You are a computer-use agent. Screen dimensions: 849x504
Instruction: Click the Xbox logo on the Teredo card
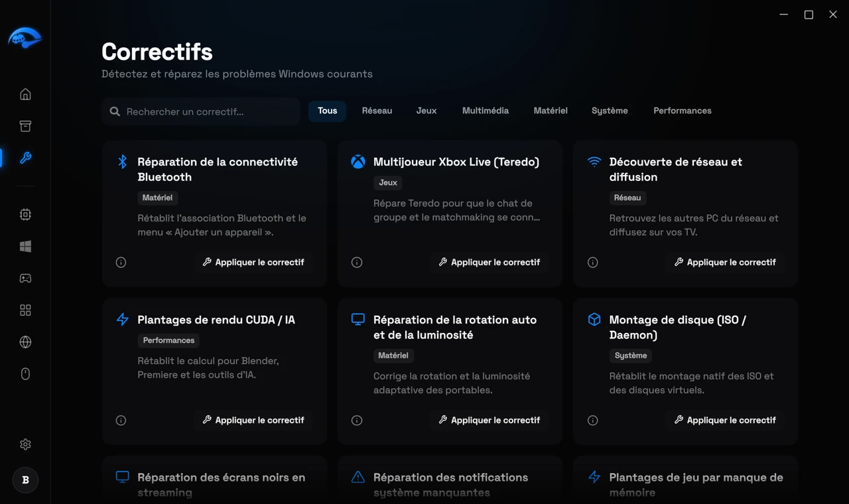tap(358, 162)
